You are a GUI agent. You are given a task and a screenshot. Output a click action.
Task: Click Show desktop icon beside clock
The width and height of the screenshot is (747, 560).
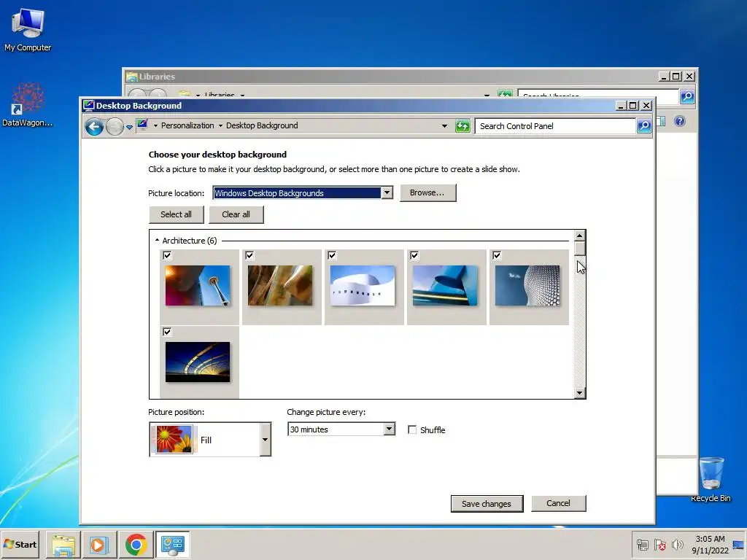click(x=738, y=545)
